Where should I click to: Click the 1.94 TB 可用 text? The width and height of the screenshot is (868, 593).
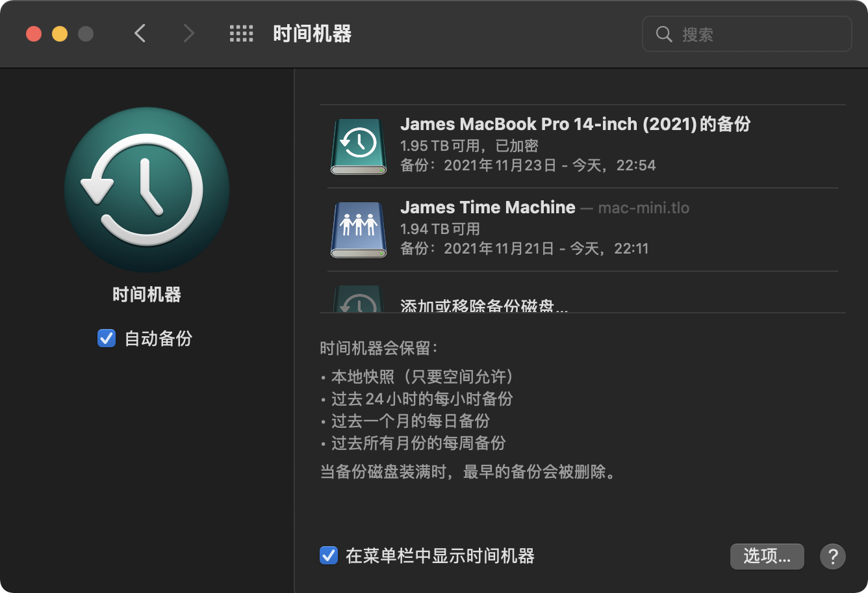pos(440,229)
